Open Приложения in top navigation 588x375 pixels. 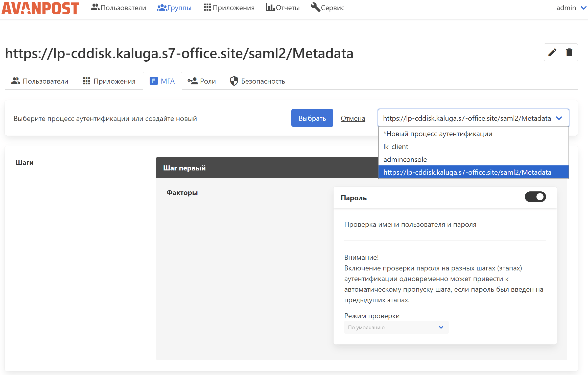pyautogui.click(x=229, y=8)
